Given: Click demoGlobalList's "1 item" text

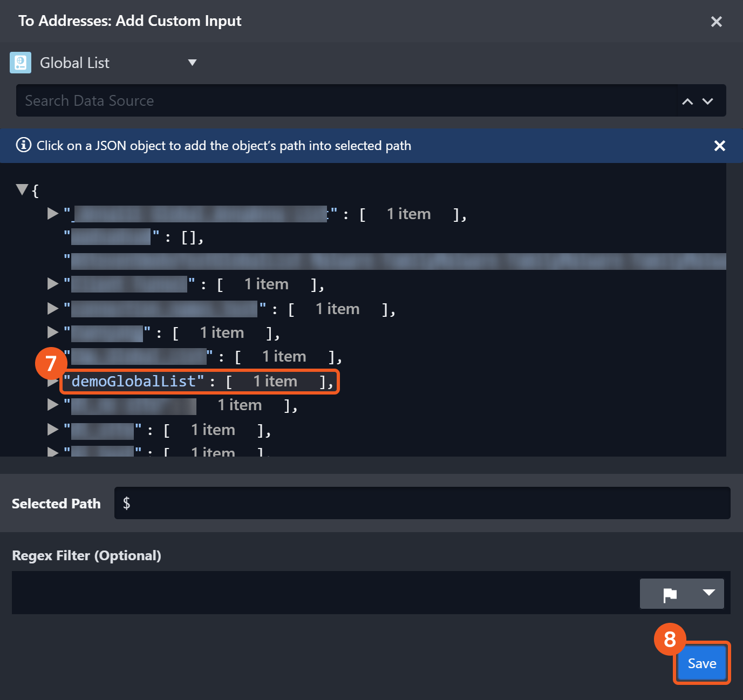Looking at the screenshot, I should [275, 382].
